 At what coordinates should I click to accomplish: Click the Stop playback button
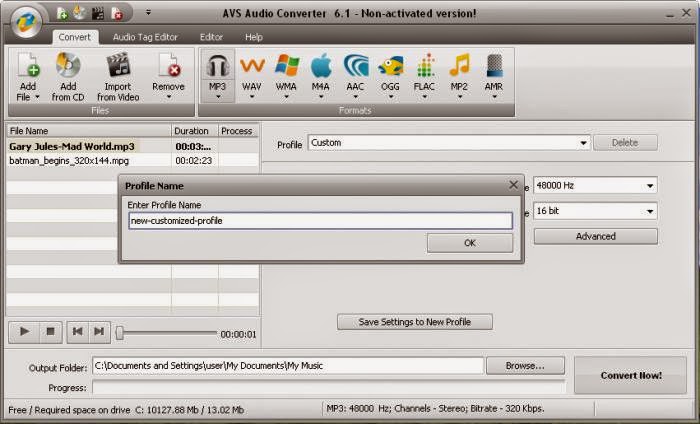tap(50, 332)
